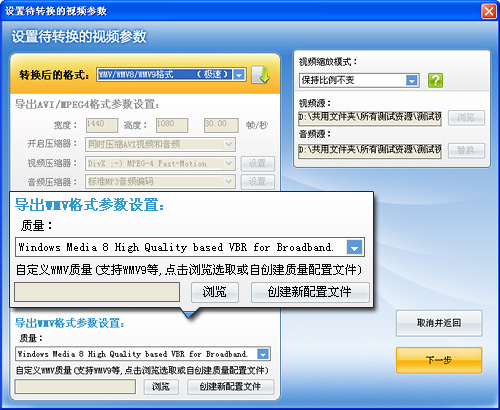This screenshot has height=410, width=500.
Task: Click enlarged 创建新配置文件 button
Action: (310, 292)
